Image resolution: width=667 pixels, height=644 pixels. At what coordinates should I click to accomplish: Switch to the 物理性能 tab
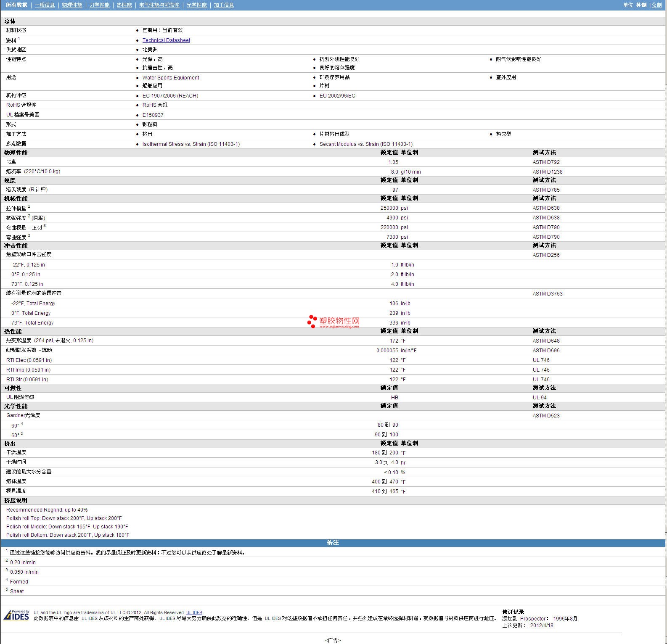pyautogui.click(x=72, y=5)
